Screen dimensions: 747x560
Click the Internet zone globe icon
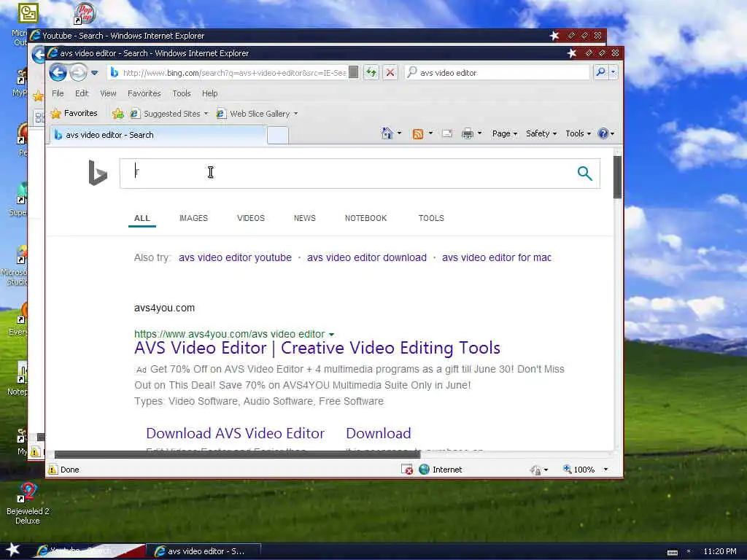(x=424, y=470)
